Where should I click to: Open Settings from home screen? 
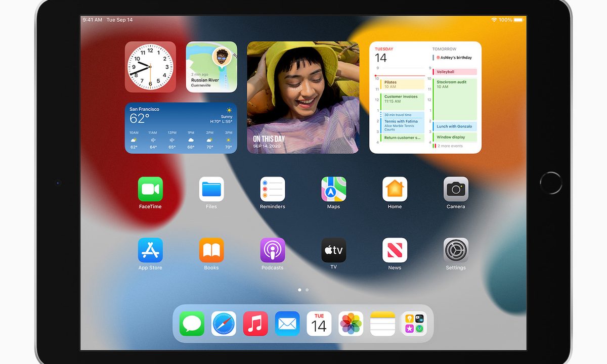tap(456, 250)
